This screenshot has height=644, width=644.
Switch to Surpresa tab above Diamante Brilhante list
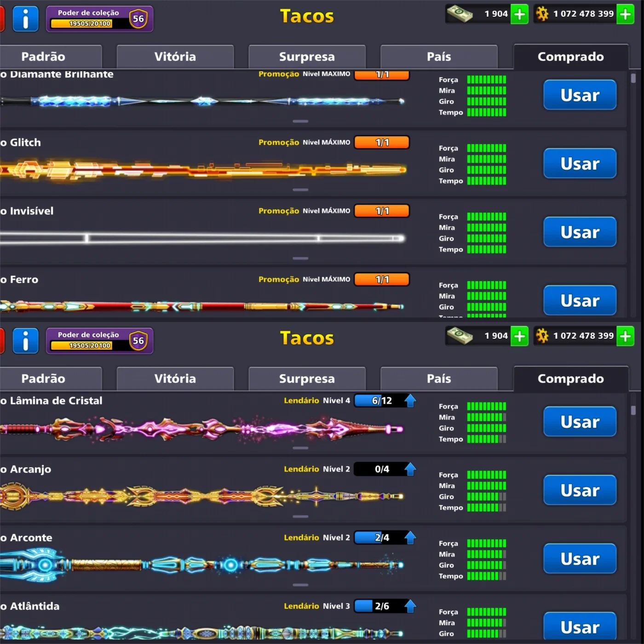tap(307, 57)
